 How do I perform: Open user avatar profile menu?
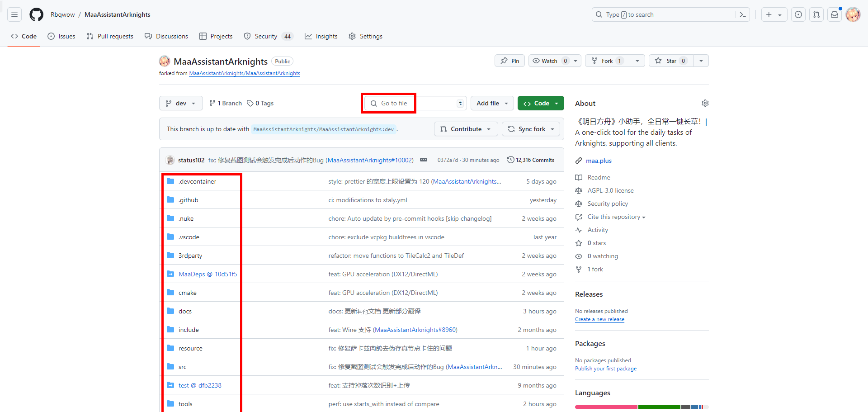coord(853,14)
